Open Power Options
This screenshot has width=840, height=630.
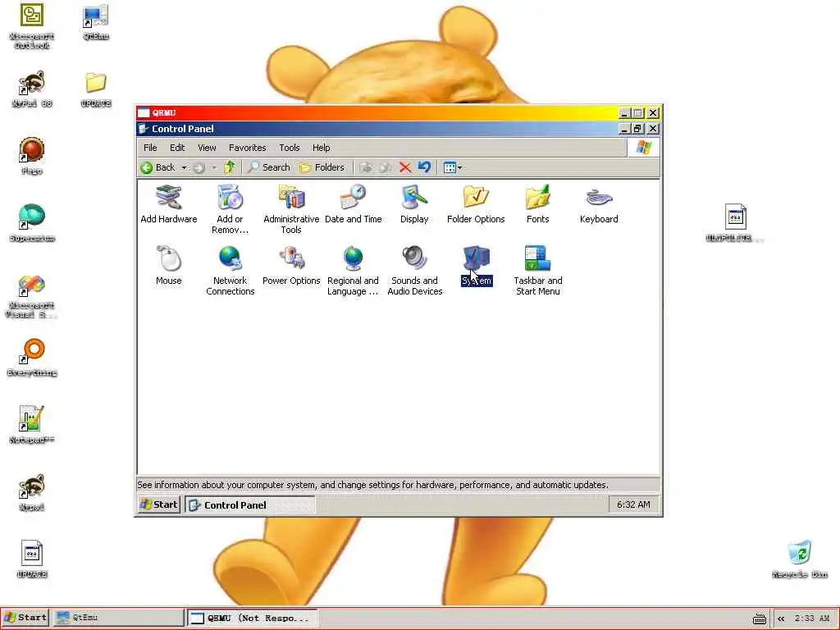coord(291,266)
